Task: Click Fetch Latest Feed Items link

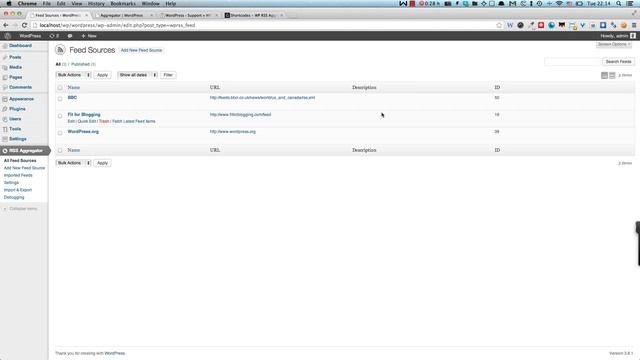Action: 133,121
